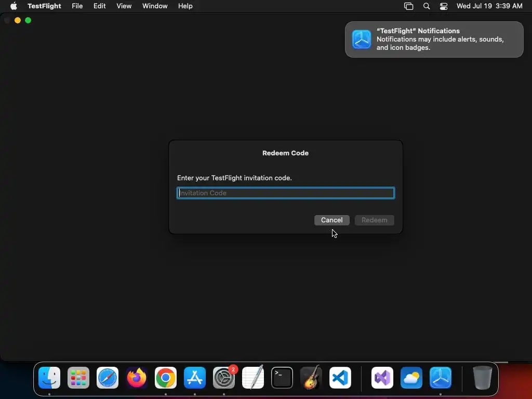
Task: Open purple Visual Studio dock icon
Action: pyautogui.click(x=382, y=378)
